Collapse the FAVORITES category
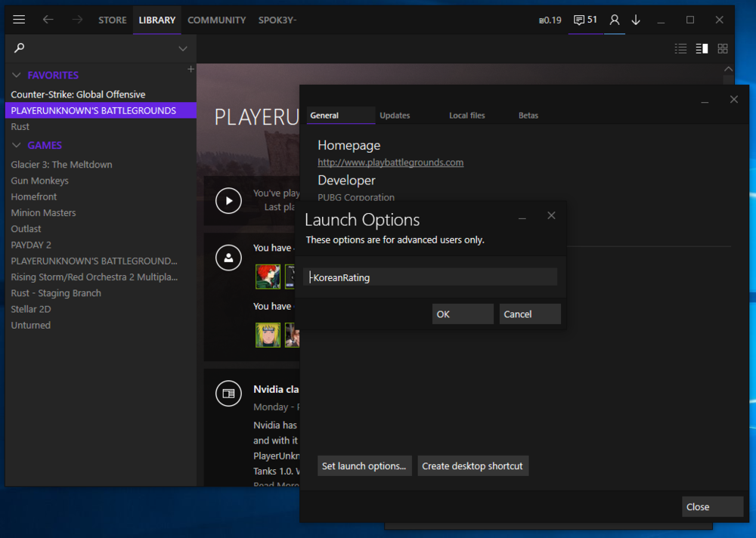Image resolution: width=756 pixels, height=538 pixels. tap(17, 76)
